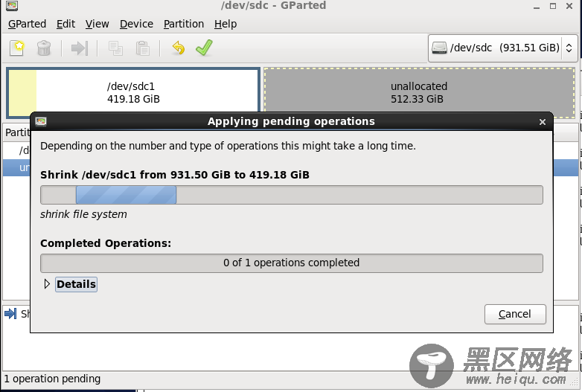This screenshot has width=582, height=392.
Task: Maximize the GParted window
Action: pos(553,6)
